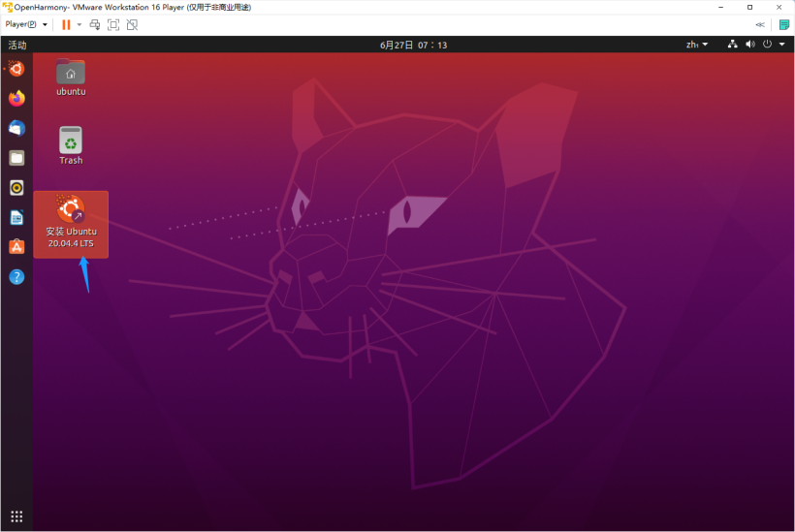Enter VMware full screen mode
This screenshot has height=532, width=795.
tap(113, 24)
